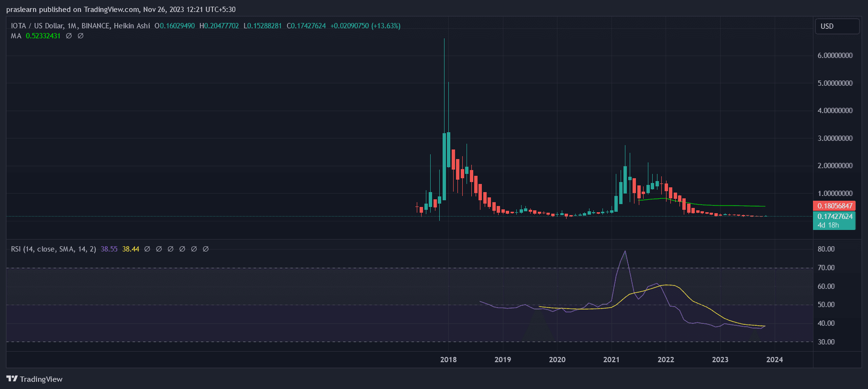Click the TradingView logo at bottom left
The height and width of the screenshot is (389, 868).
[x=34, y=379]
